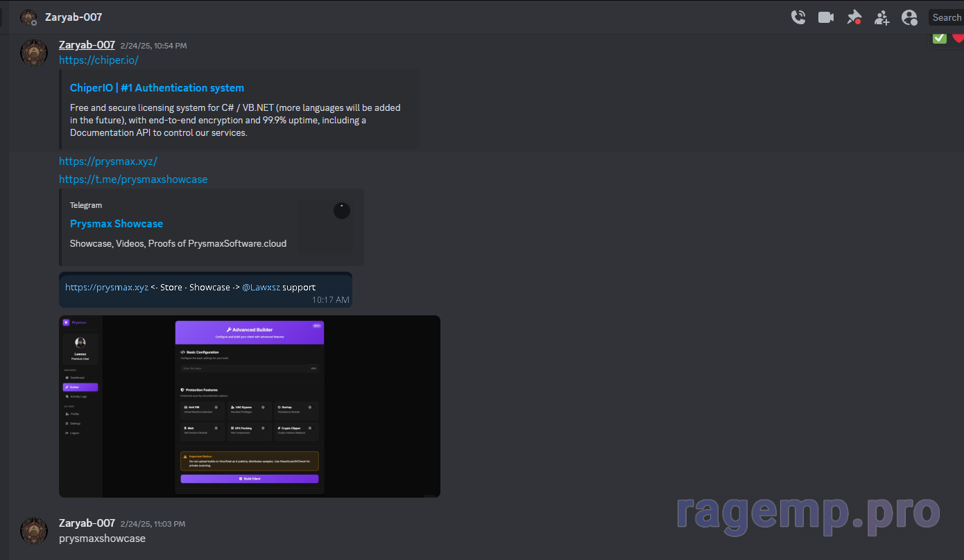Open the Advanced Builder screenshot attachment
Screen dimensions: 964x560
250,406
